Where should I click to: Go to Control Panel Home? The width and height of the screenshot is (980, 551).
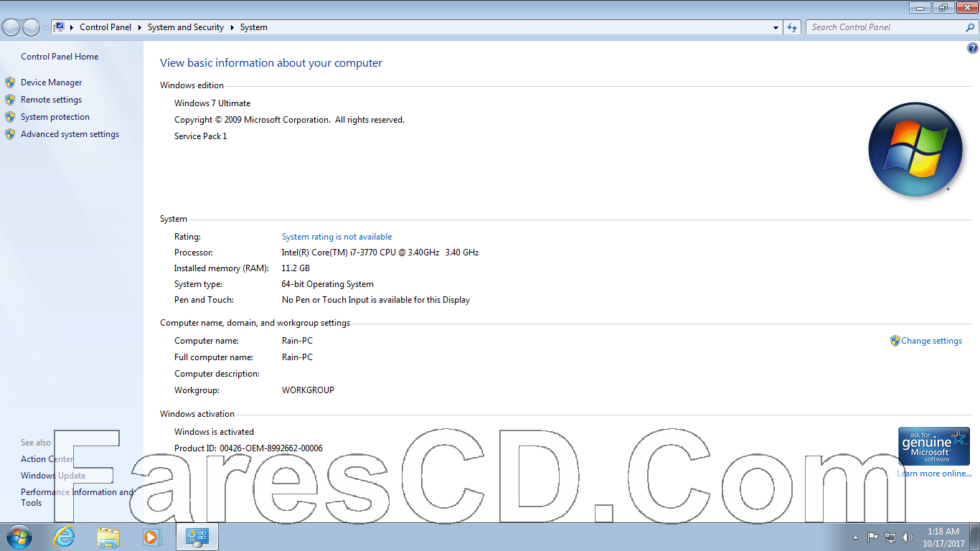60,57
